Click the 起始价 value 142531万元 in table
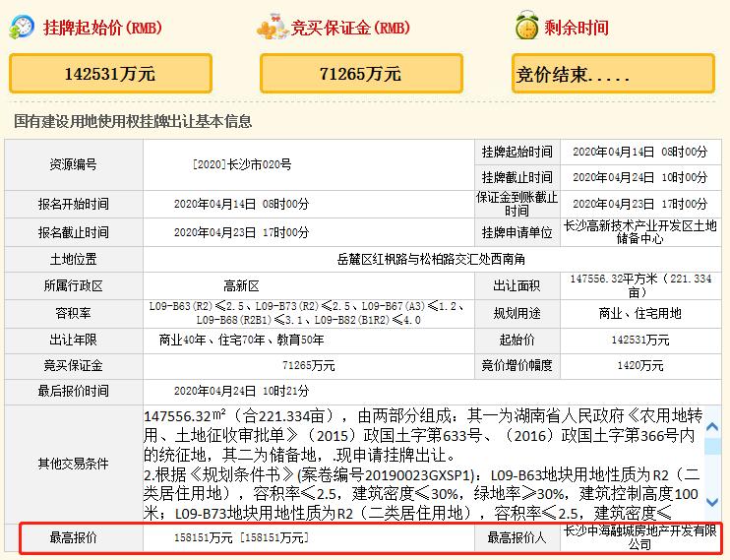Image resolution: width=730 pixels, height=560 pixels. pos(640,341)
